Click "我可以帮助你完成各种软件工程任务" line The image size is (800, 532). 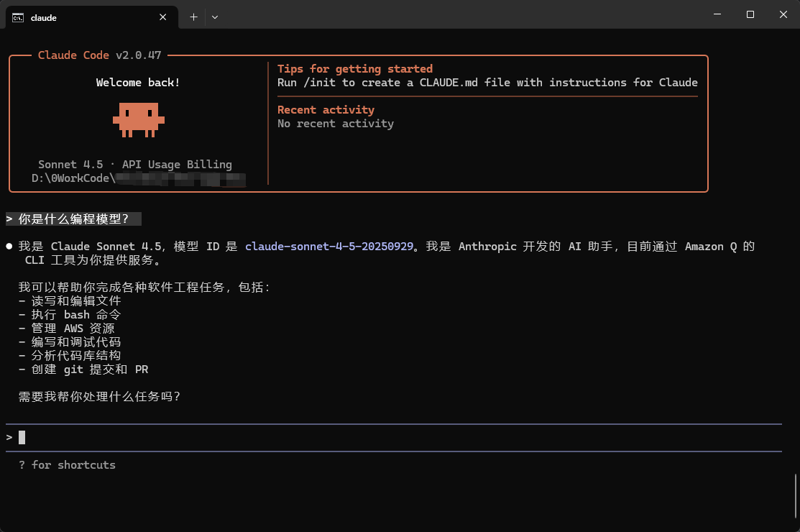click(144, 287)
